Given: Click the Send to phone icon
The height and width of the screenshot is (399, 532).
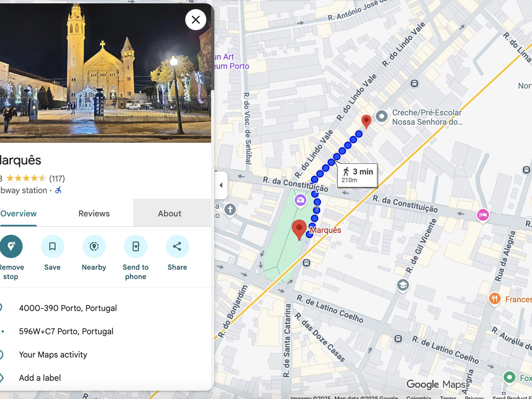Looking at the screenshot, I should 136,246.
